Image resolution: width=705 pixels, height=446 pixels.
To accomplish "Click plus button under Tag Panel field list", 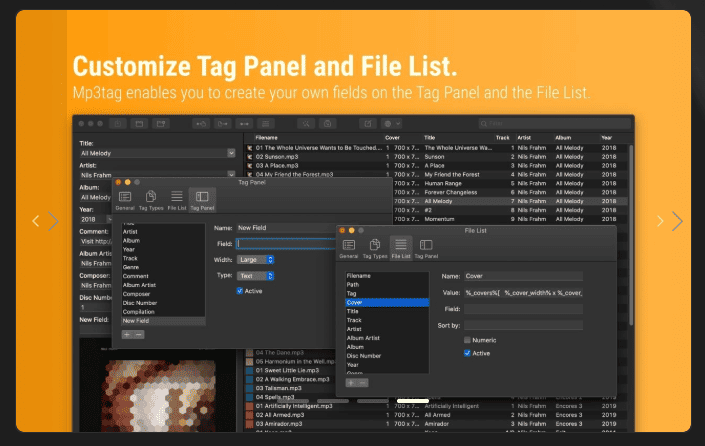I will (127, 334).
